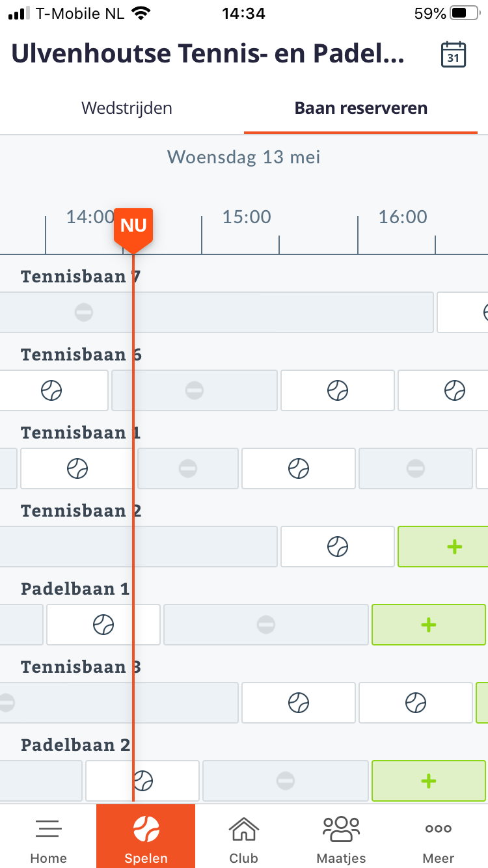Switch to the Wedstrijden tab
The height and width of the screenshot is (868, 488).
(127, 108)
